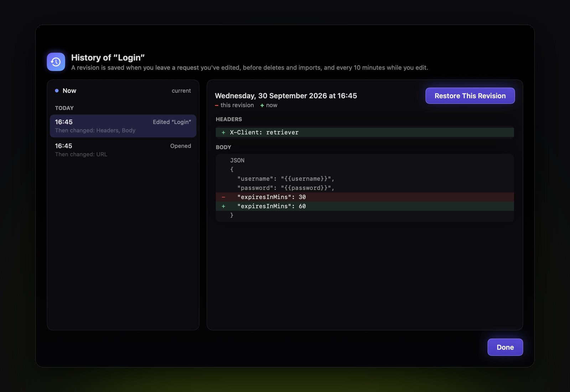The image size is (570, 392).
Task: Click the "this revision" legend label
Action: click(x=237, y=105)
